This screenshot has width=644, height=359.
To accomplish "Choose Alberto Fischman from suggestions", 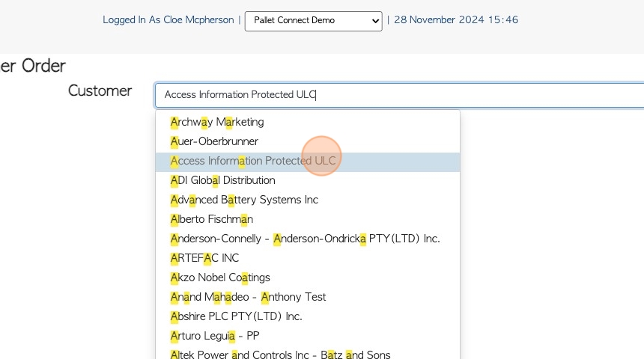I will (x=308, y=219).
